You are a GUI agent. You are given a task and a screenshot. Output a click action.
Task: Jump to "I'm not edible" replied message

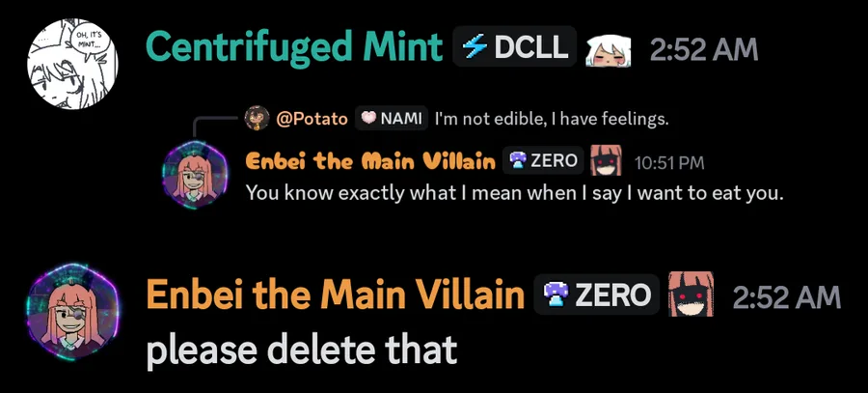coord(552,119)
